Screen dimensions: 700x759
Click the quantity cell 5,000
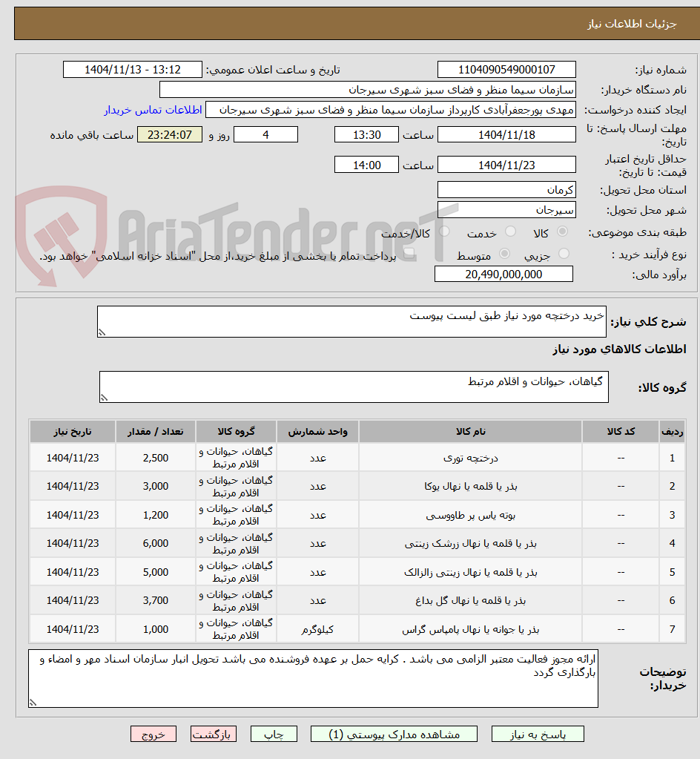tap(155, 572)
